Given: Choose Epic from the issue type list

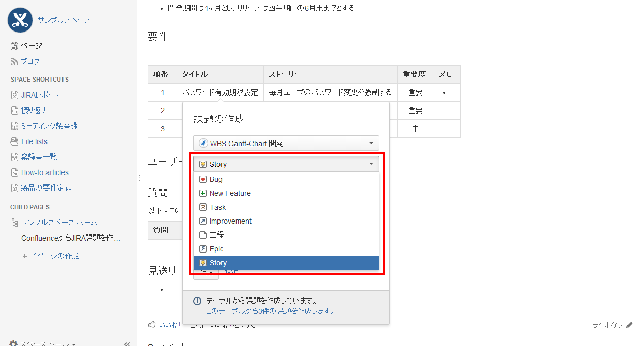Looking at the screenshot, I should coord(286,249).
